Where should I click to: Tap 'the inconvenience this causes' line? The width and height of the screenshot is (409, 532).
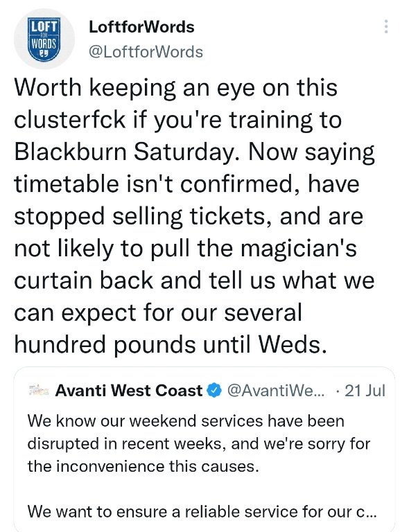click(143, 466)
